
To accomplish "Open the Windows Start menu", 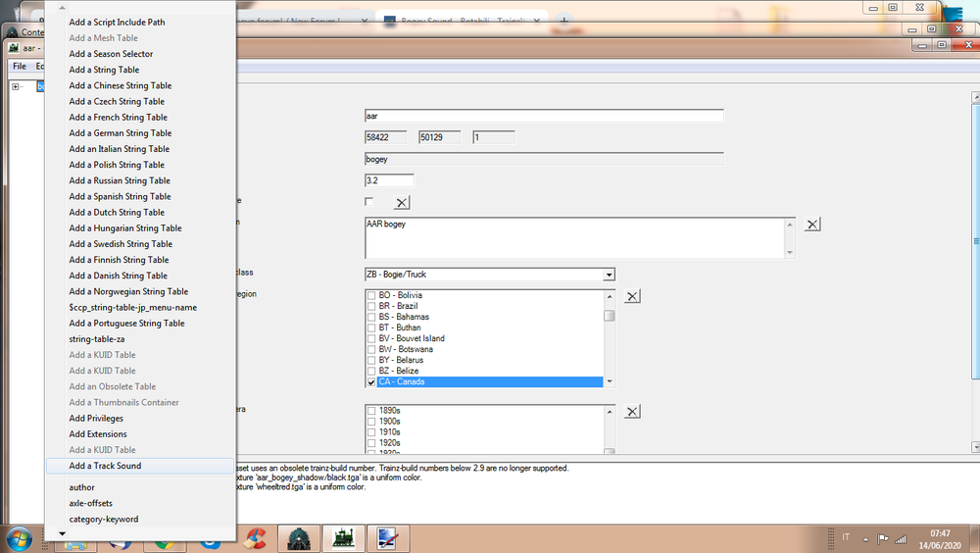I will (19, 539).
